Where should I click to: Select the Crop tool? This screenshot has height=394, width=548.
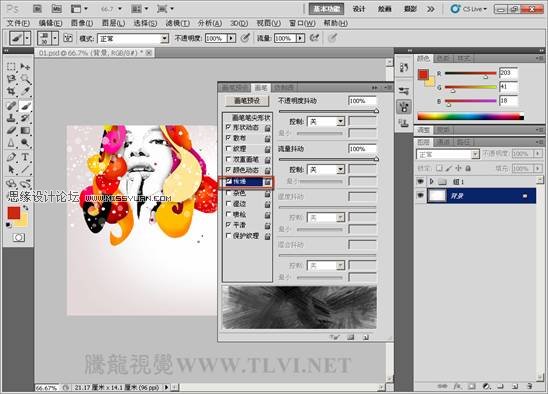tap(11, 91)
